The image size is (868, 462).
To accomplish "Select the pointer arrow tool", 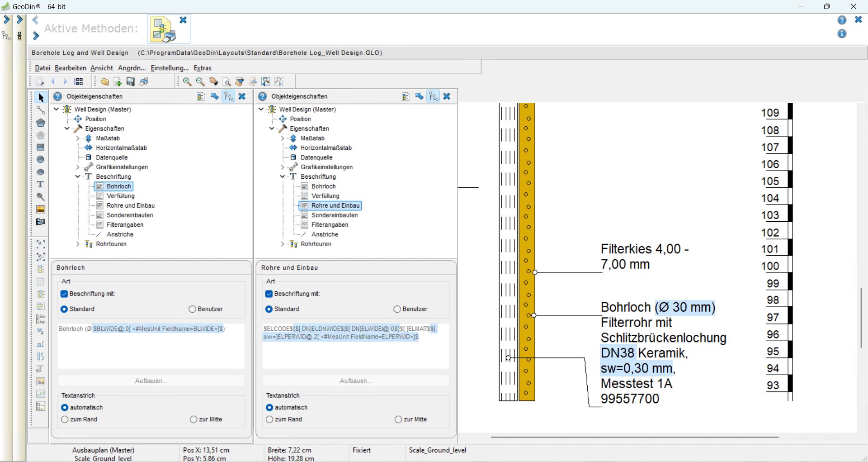I will point(41,98).
